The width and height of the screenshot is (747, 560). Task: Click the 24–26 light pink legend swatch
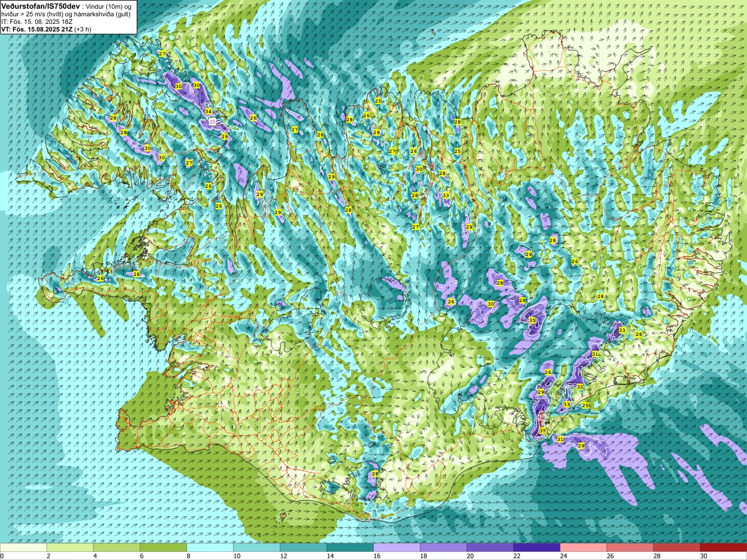click(584, 548)
